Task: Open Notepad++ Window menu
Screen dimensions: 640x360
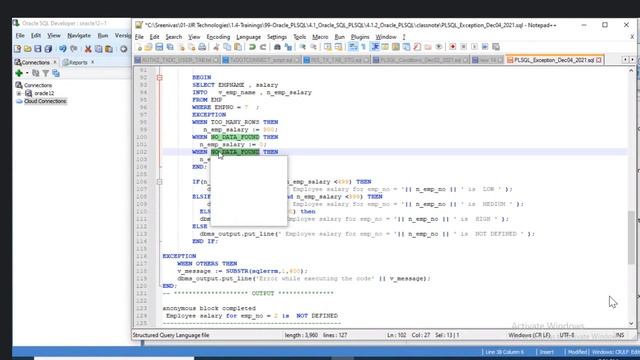Action: (x=386, y=37)
